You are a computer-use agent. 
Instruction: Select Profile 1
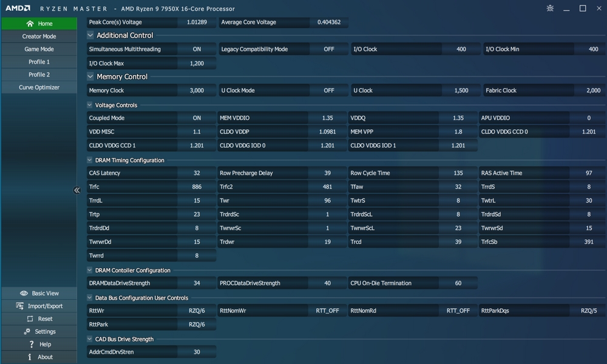[39, 62]
